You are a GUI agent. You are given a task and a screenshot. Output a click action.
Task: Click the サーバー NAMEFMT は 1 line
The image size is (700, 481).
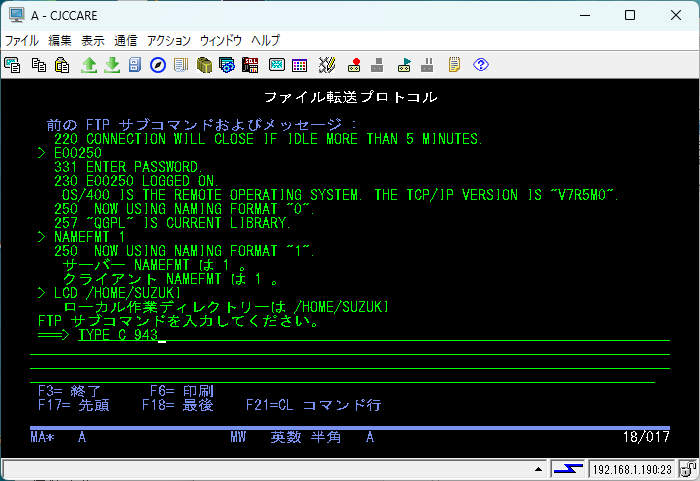[x=154, y=265]
